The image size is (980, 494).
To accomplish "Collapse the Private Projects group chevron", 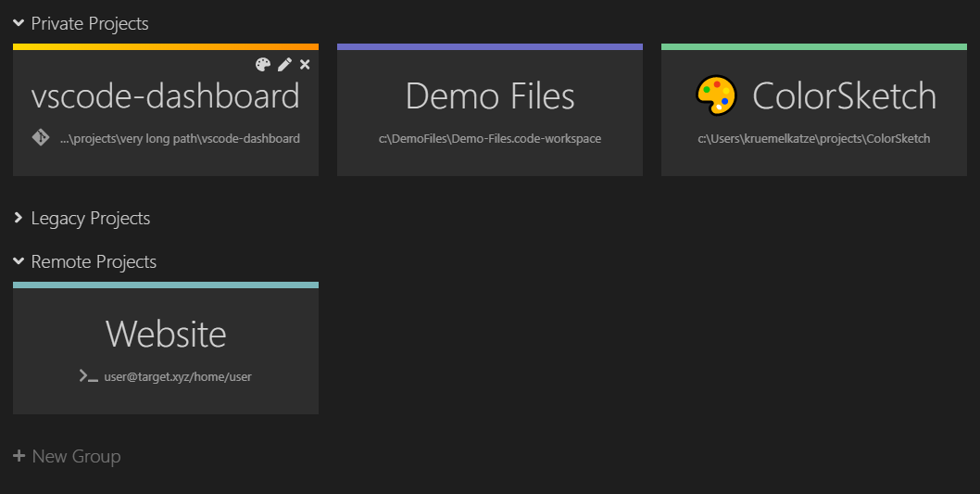I will (x=19, y=23).
